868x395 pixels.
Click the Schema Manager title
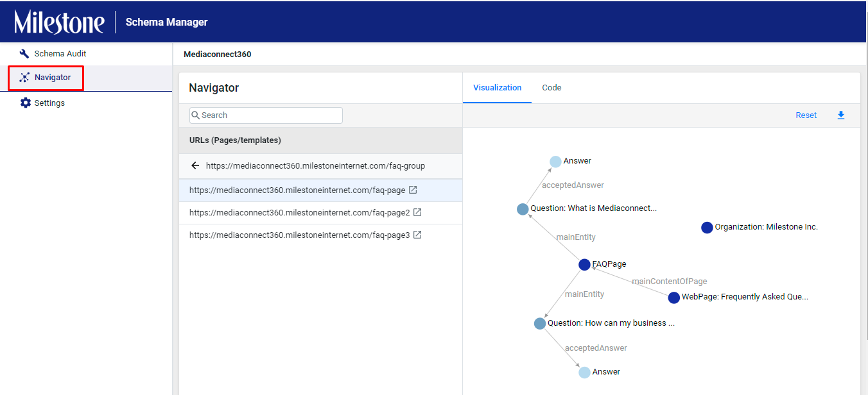[167, 22]
